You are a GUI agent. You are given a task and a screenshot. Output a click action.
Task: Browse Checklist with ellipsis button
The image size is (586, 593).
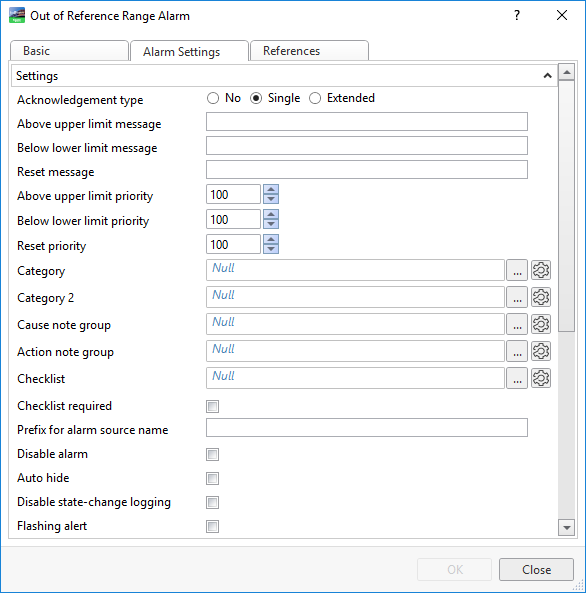coord(517,378)
